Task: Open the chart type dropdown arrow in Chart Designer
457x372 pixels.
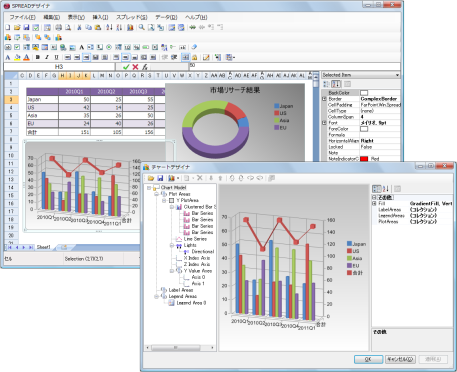Action: click(178, 178)
